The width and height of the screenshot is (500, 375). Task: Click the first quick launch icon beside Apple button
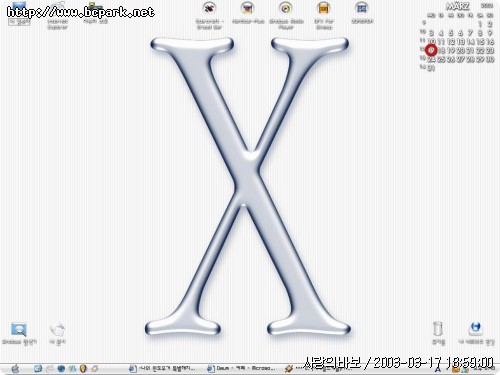tap(38, 368)
